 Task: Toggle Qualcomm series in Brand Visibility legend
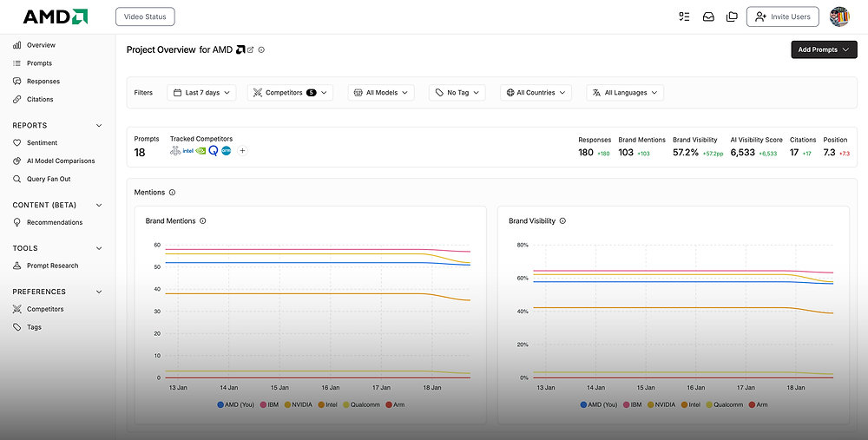coord(725,404)
